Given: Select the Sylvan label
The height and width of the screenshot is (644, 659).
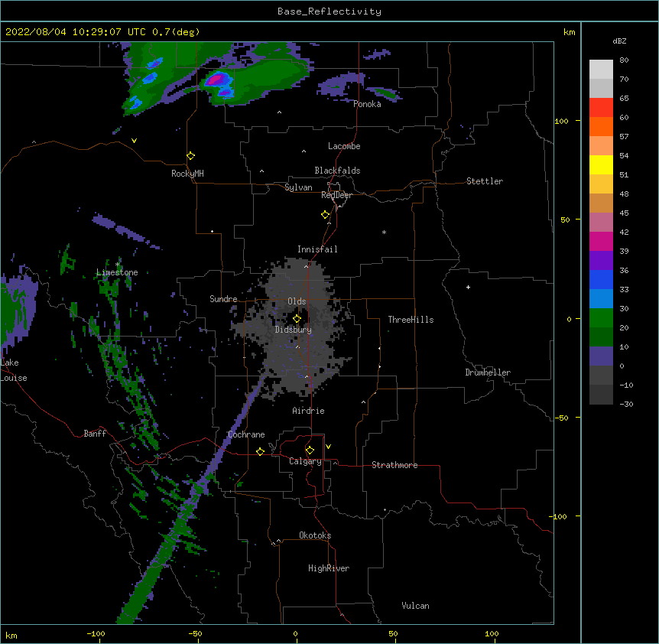Looking at the screenshot, I should pyautogui.click(x=298, y=187).
